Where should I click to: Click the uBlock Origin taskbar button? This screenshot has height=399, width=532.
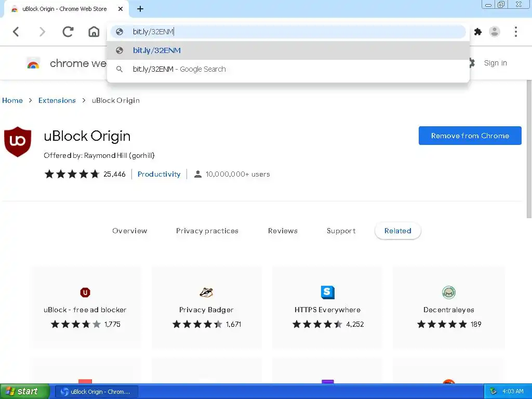tap(97, 392)
